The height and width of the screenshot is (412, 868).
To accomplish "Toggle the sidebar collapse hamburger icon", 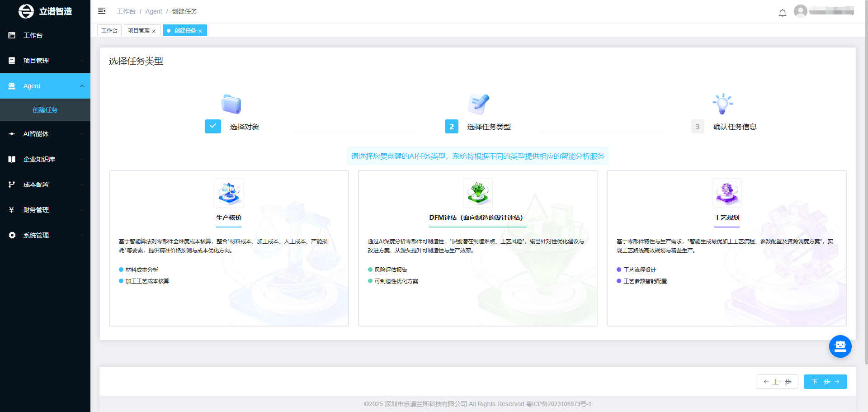I will click(102, 11).
